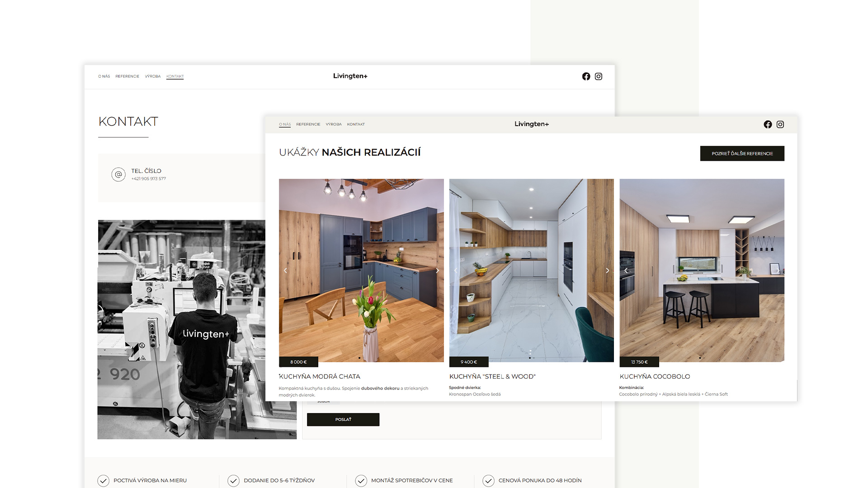Show previous photo of Kuchyňa Modrá Chata
868x488 pixels.
(x=285, y=271)
